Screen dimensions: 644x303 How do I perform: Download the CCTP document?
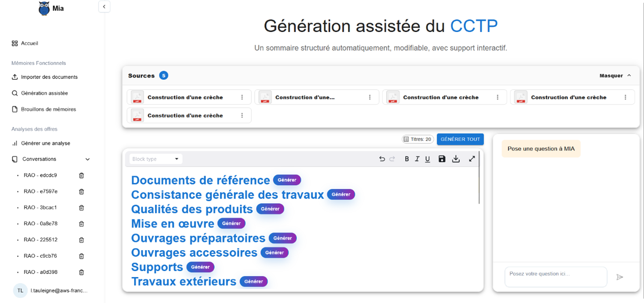click(456, 159)
